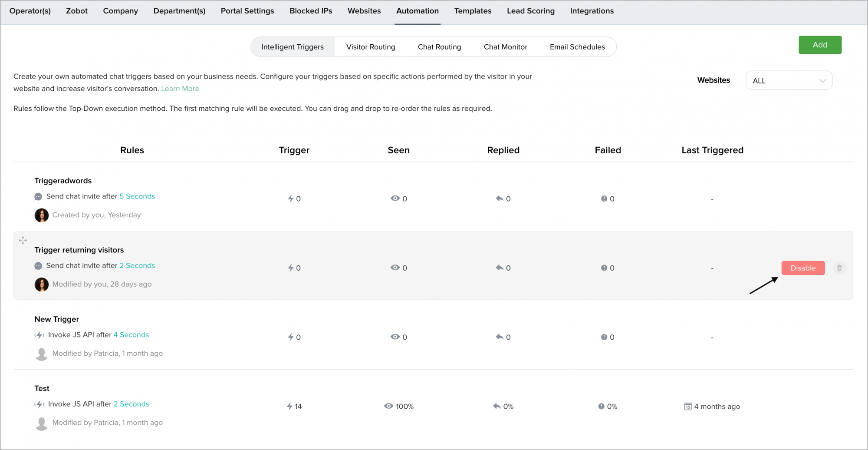Open the Chat Monitor tab

505,47
